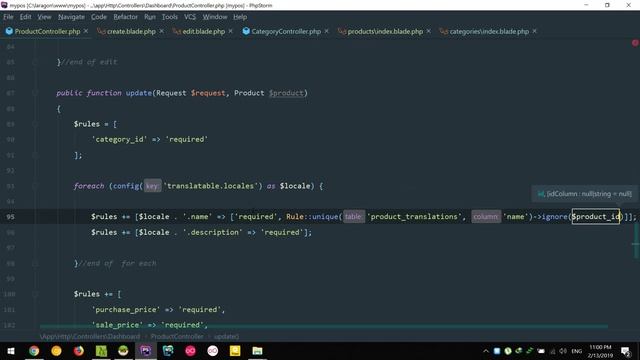Open the Windows notification center
The width and height of the screenshot is (640, 360).
coord(625,351)
